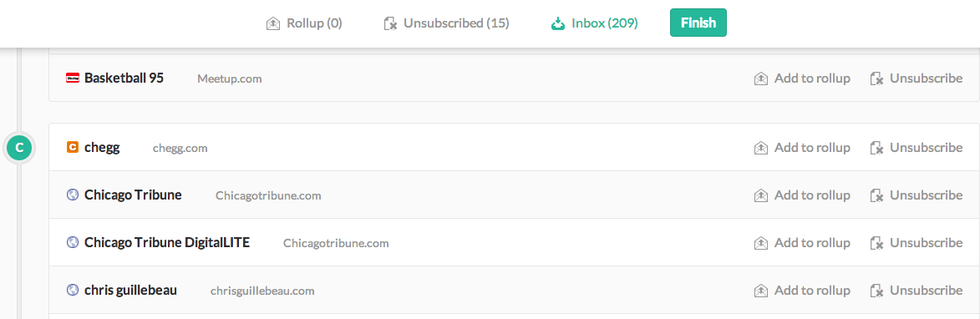Viewport: 980px width, 319px height.
Task: Switch to the Unsubscribed (15) tab
Action: [446, 23]
